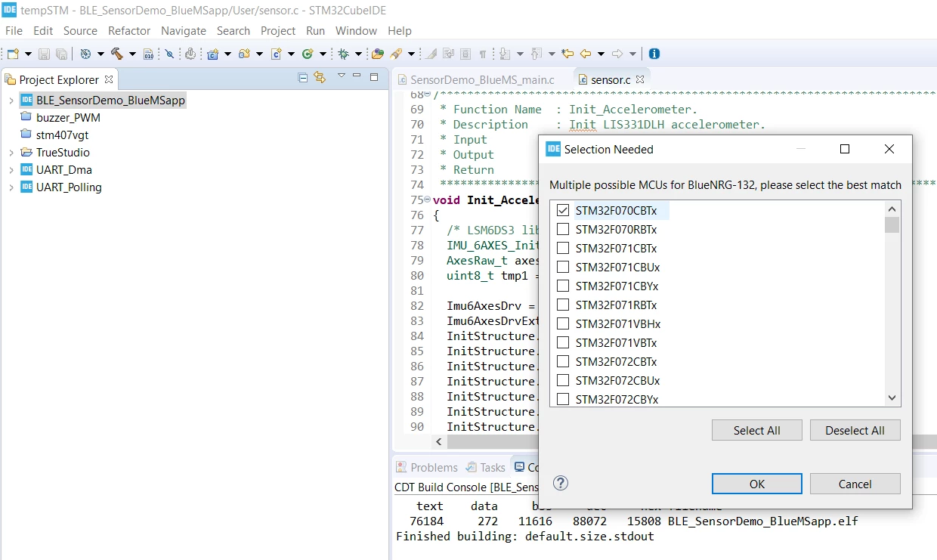Click the Save toolbar icon

44,54
